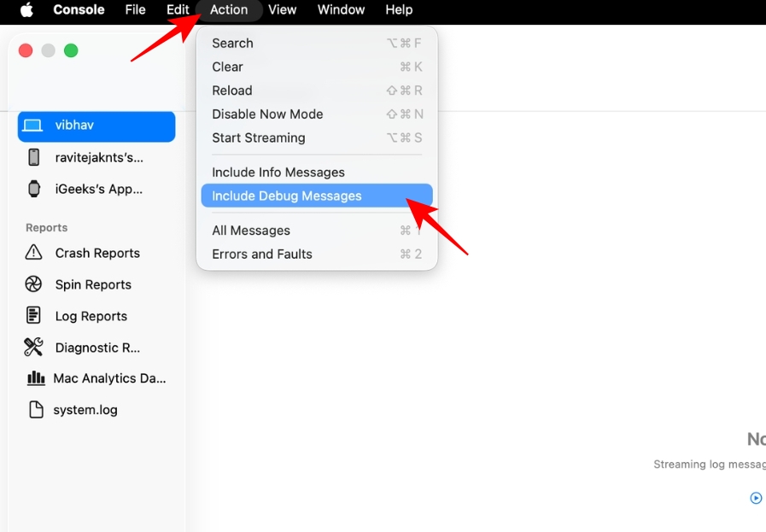Toggle Include Debug Messages
This screenshot has height=532, width=766.
coord(317,196)
